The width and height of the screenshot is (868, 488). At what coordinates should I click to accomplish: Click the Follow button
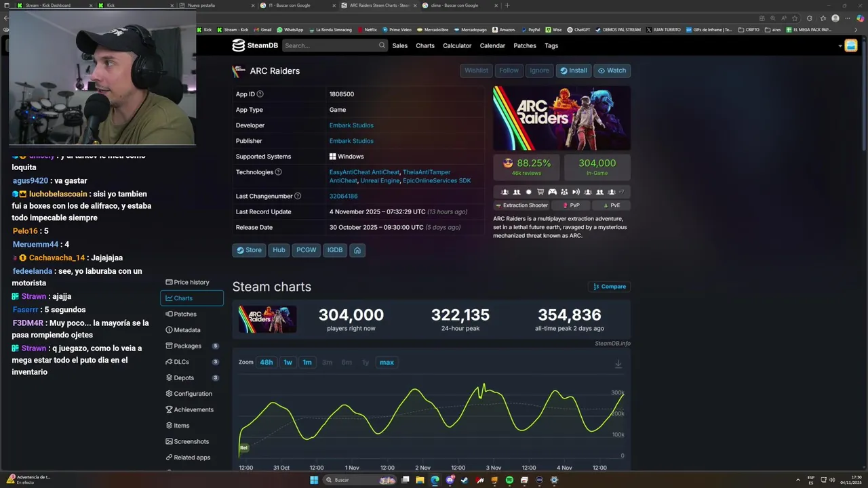509,70
